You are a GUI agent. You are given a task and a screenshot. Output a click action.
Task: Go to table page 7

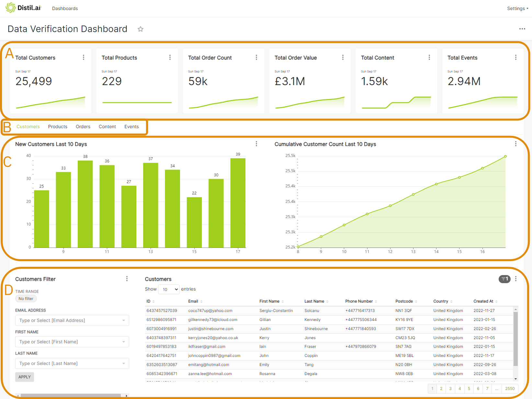click(487, 389)
